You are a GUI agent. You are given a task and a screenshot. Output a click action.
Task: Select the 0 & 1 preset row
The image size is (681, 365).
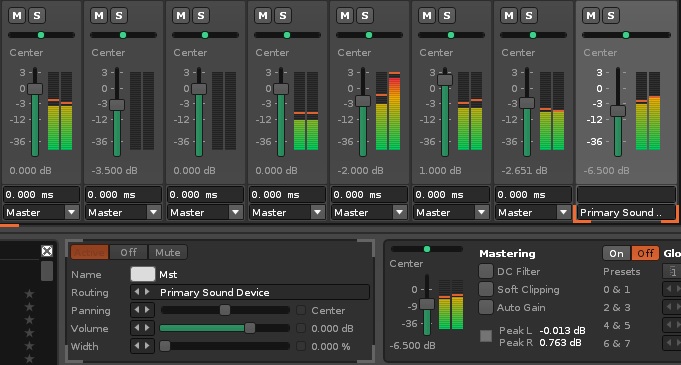pos(616,289)
